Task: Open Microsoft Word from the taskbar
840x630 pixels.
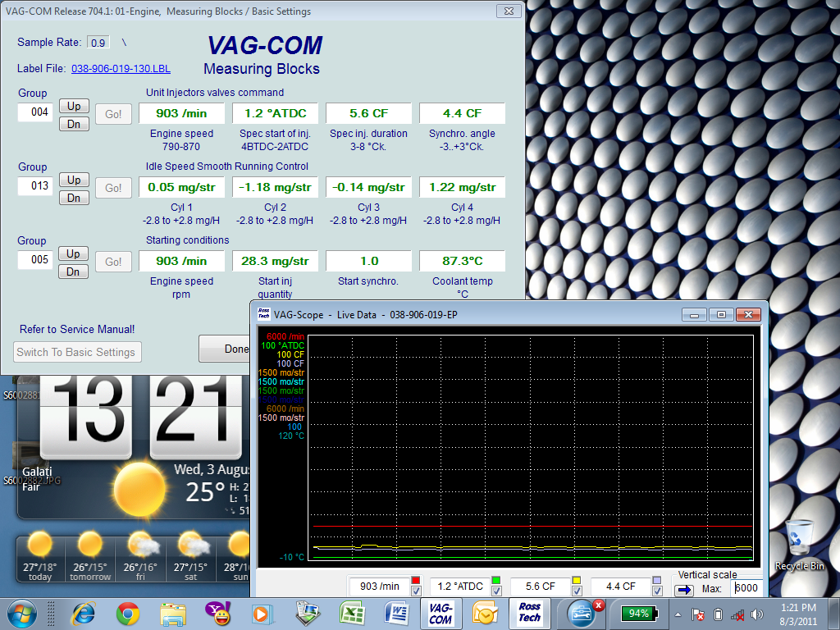Action: pos(396,614)
